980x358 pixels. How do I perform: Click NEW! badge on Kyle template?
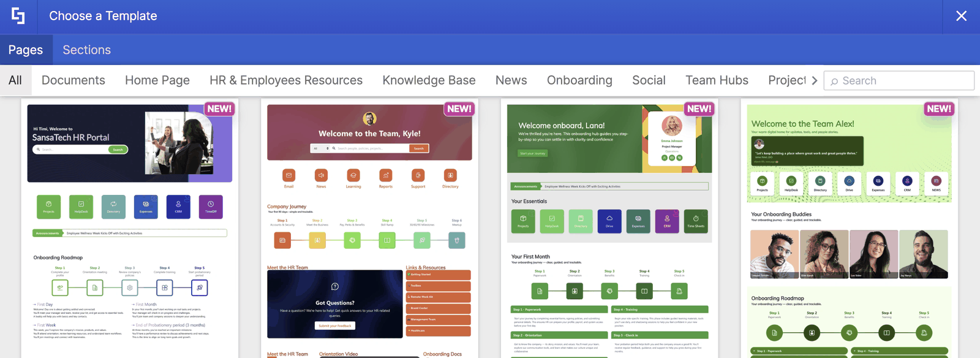[459, 109]
